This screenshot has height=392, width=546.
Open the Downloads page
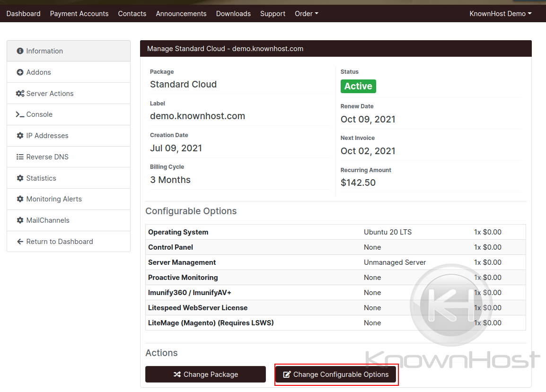pos(233,14)
